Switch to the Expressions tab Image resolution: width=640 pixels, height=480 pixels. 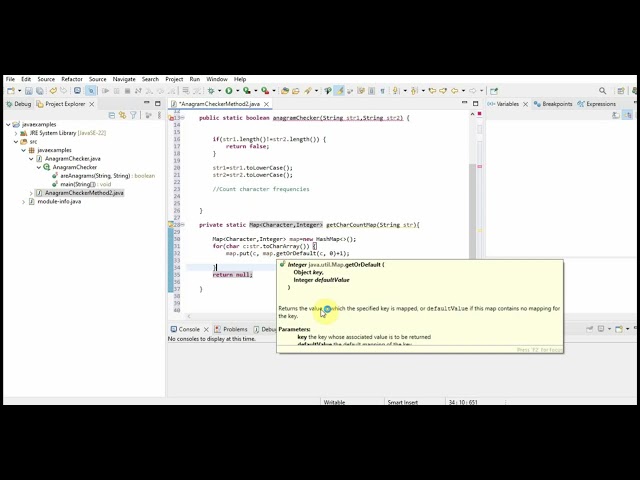click(597, 104)
